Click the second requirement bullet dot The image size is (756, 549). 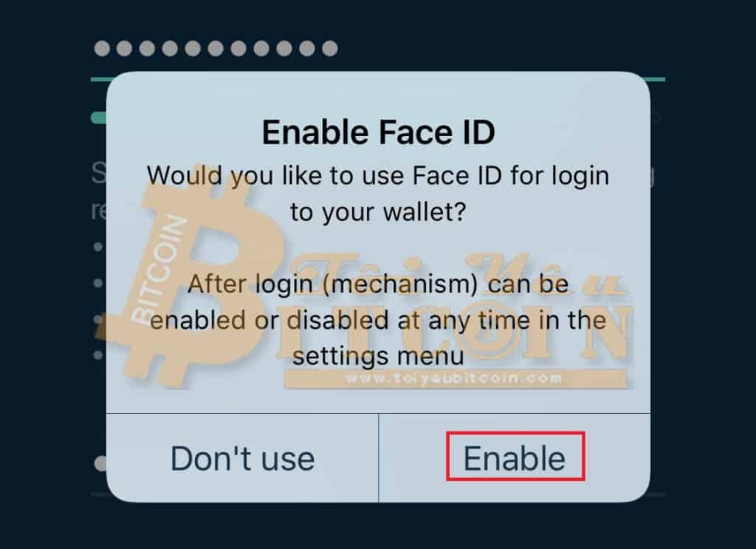tap(98, 283)
